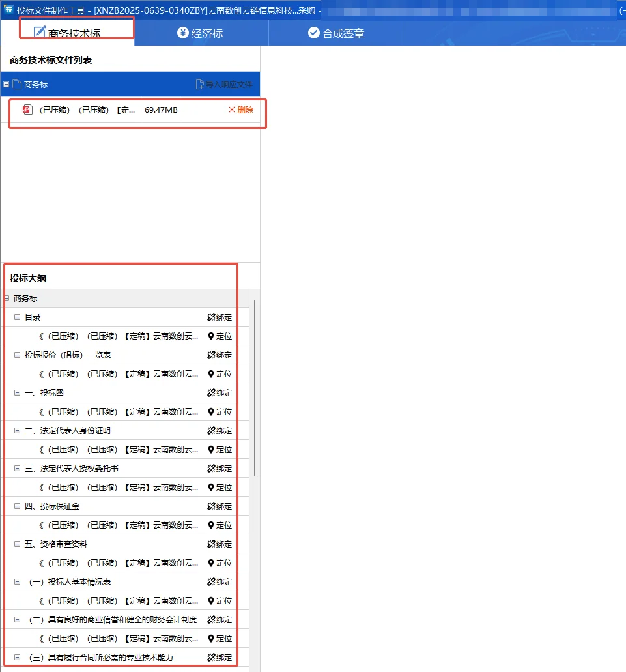Click 绑定 for （三）具有履行合同所必需的专业技术能力
This screenshot has width=626, height=672.
click(x=220, y=657)
